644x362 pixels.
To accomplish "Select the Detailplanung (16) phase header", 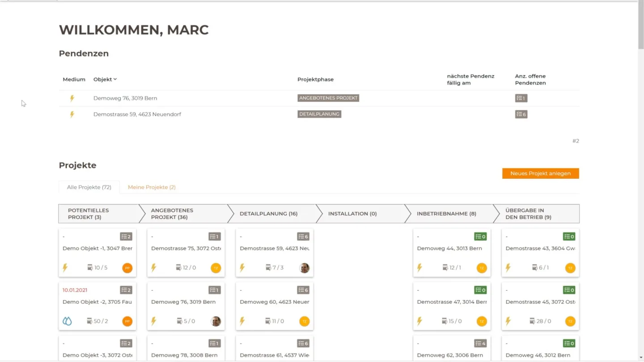I will click(272, 214).
